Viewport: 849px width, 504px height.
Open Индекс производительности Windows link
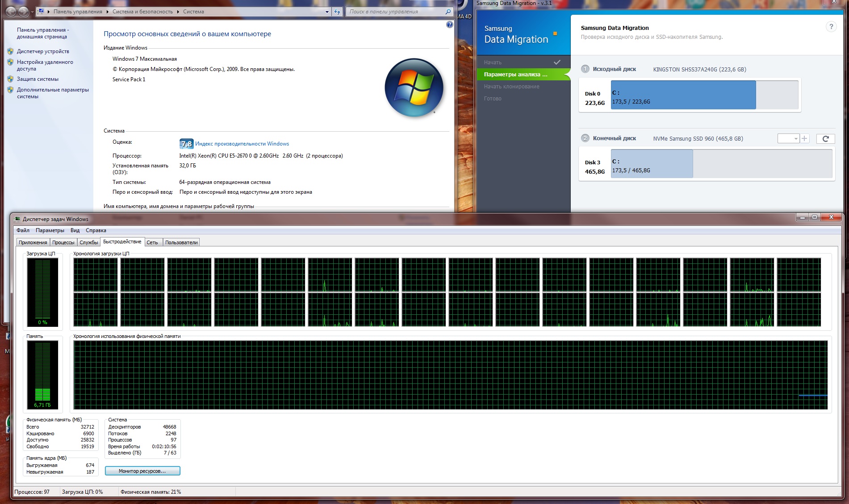(242, 144)
